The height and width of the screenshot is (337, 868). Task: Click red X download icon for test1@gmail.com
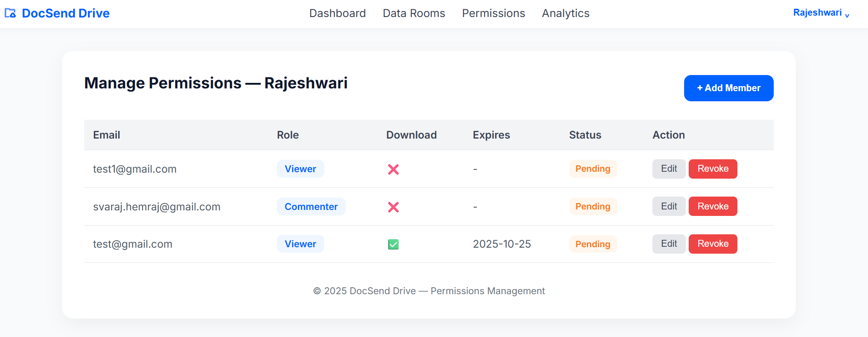click(393, 169)
